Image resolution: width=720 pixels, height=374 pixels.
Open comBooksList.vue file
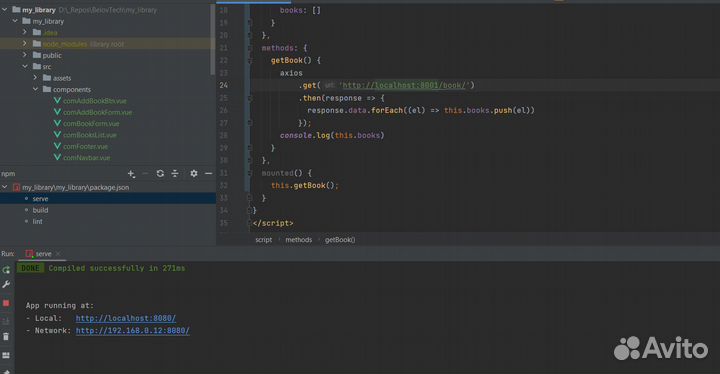90,135
